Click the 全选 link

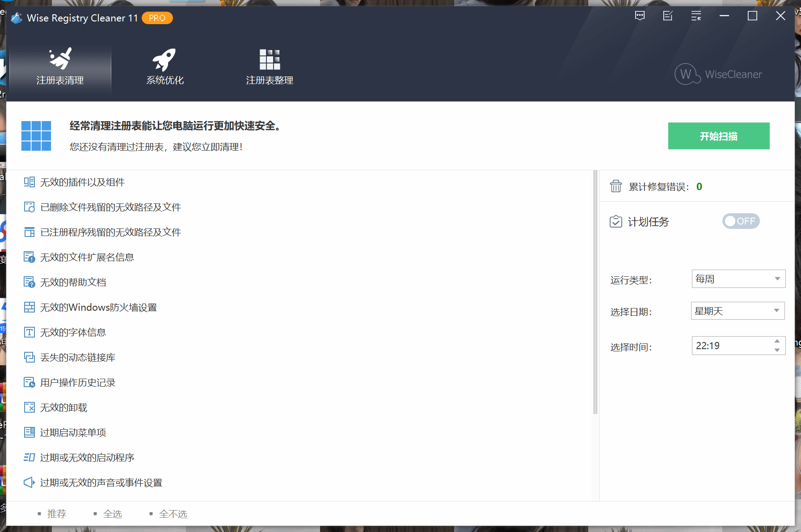112,514
